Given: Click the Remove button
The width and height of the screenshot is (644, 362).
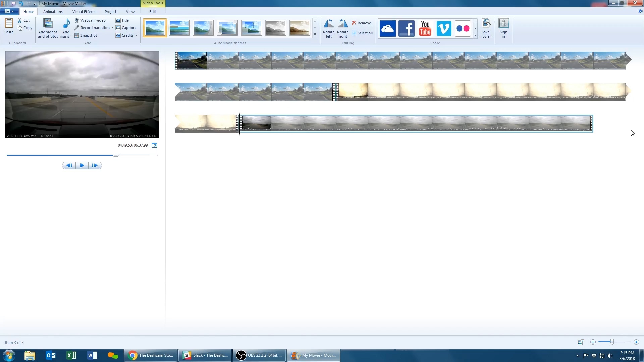Looking at the screenshot, I should [361, 23].
